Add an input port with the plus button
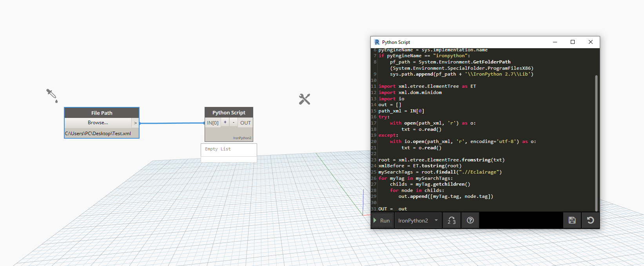Image resolution: width=644 pixels, height=266 pixels. 225,122
